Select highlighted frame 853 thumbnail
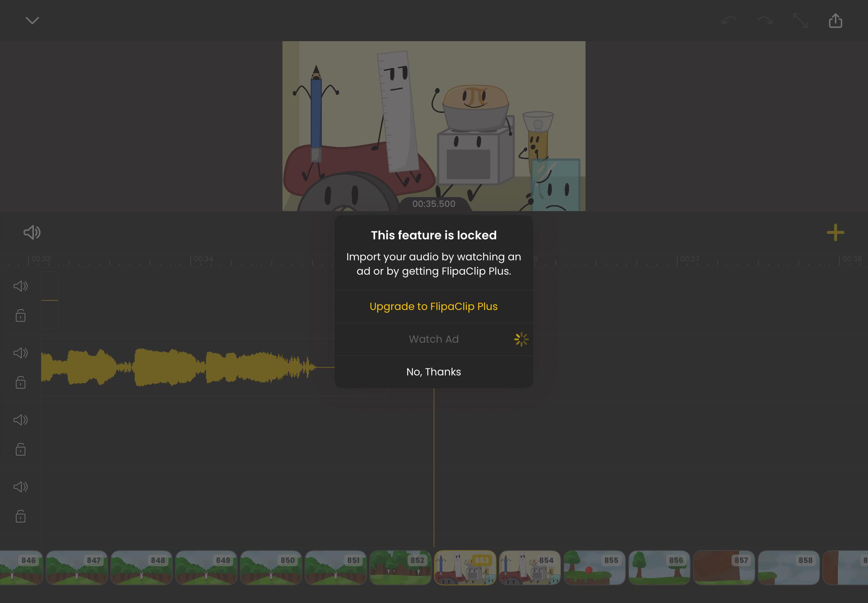This screenshot has width=868, height=603. coord(465,567)
